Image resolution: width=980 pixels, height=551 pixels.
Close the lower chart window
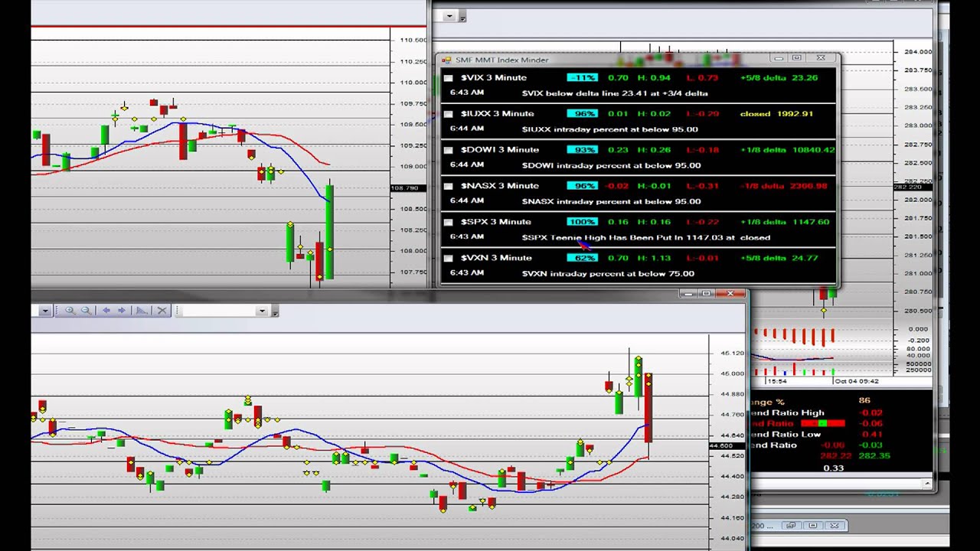point(730,293)
